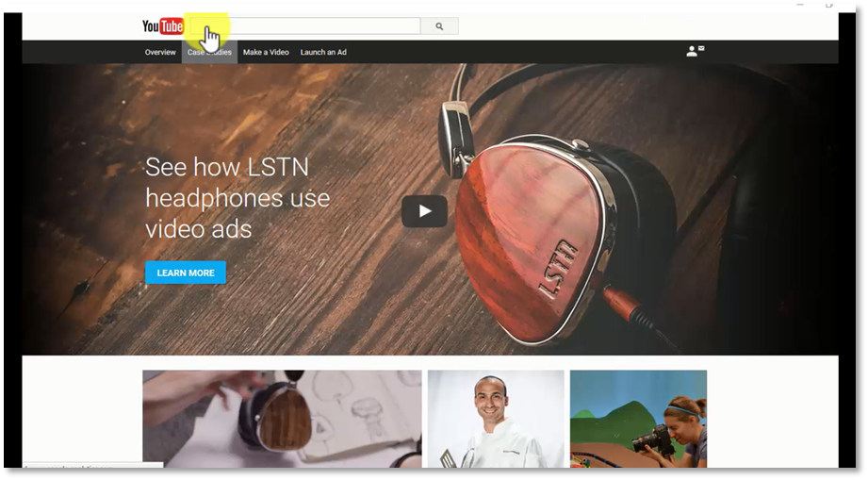Open the smiling chef thumbnail
868x480 pixels.
pos(496,419)
